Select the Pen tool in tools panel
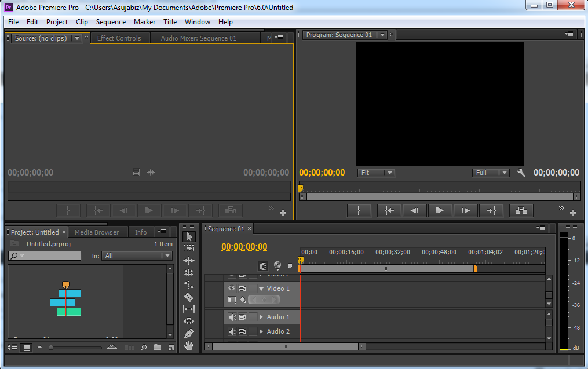This screenshot has width=588, height=369. click(189, 334)
